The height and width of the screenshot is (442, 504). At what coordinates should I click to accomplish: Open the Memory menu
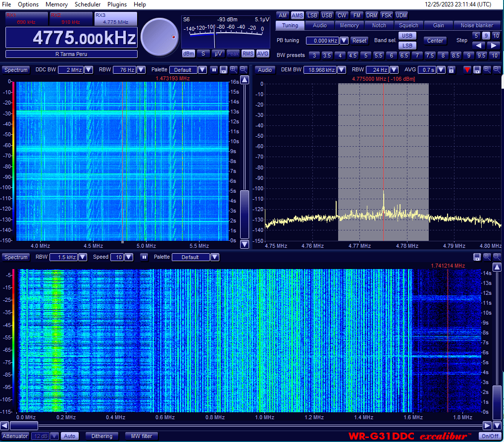56,4
